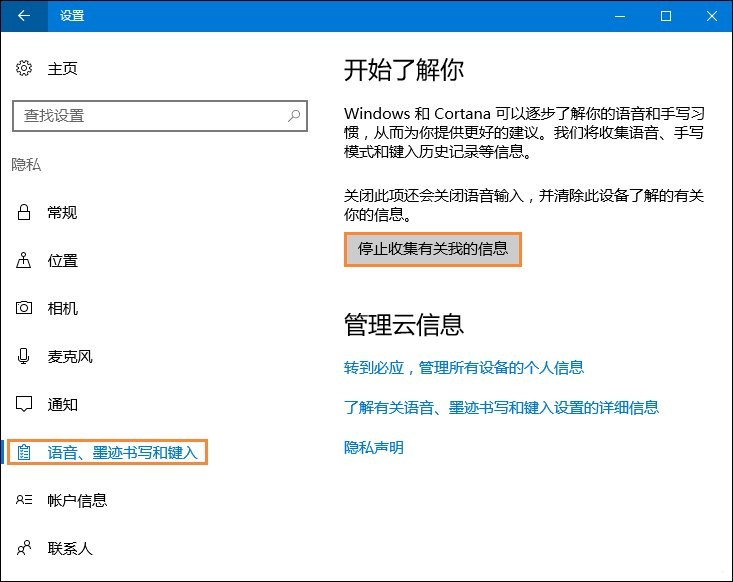Image resolution: width=733 pixels, height=582 pixels.
Task: Open link 了解有关语音、墨迹书写和键入设置的详细信息
Action: (x=500, y=407)
